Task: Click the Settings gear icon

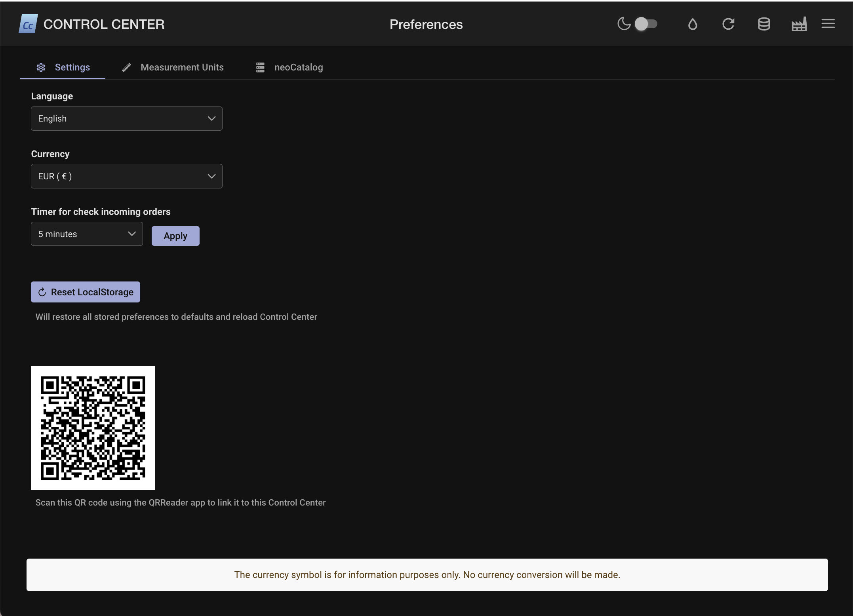Action: click(41, 67)
